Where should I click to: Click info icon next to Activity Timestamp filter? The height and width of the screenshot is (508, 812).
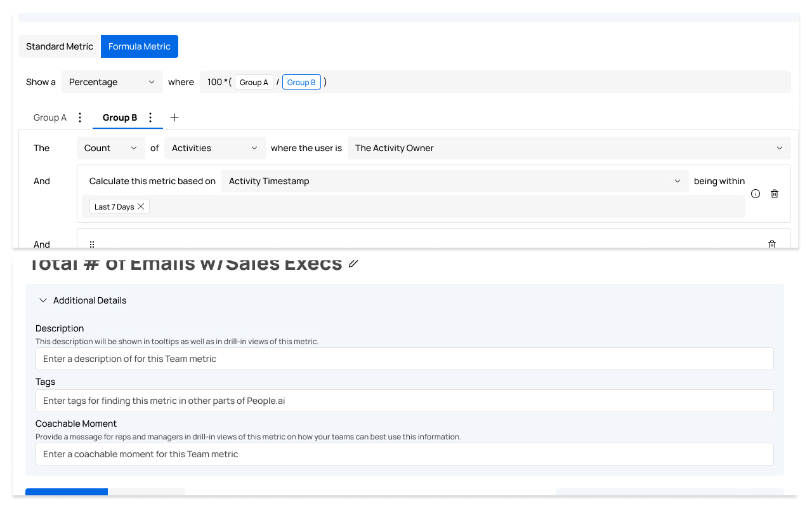point(756,194)
